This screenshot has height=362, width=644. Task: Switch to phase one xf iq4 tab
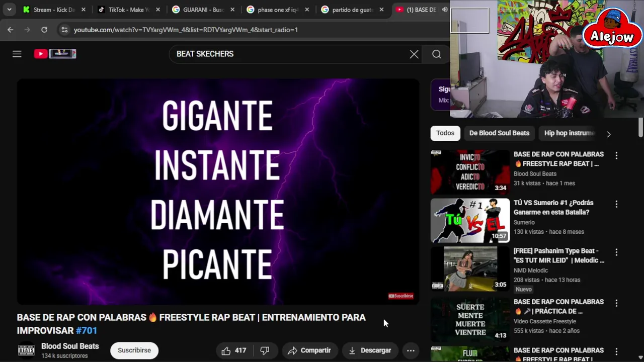(x=277, y=10)
